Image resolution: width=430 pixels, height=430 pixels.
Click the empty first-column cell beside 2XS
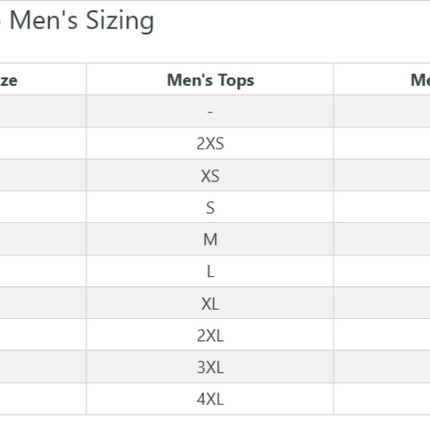[43, 143]
